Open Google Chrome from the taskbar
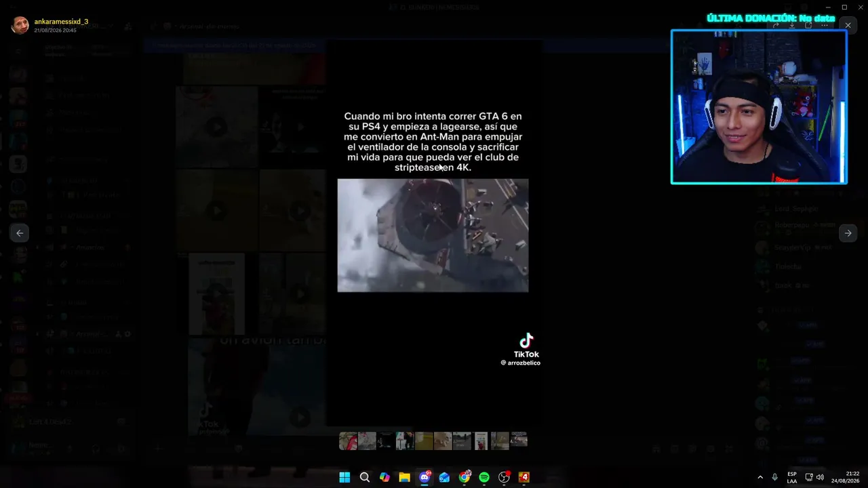This screenshot has height=488, width=868. click(465, 477)
